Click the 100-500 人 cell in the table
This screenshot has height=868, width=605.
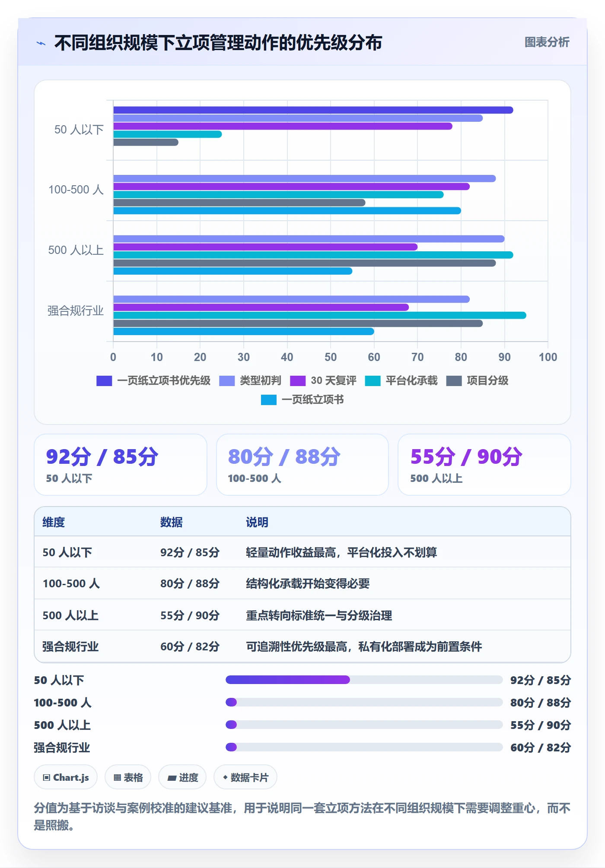(71, 583)
